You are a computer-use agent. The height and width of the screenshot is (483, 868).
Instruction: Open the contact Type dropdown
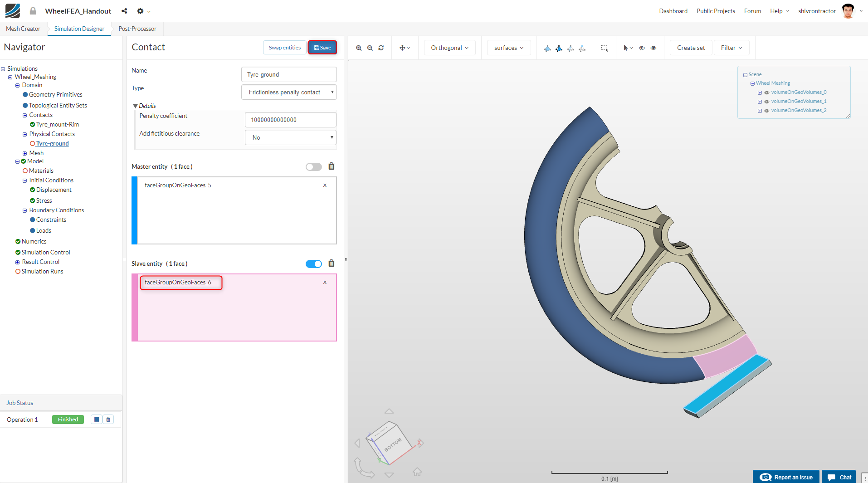tap(289, 92)
